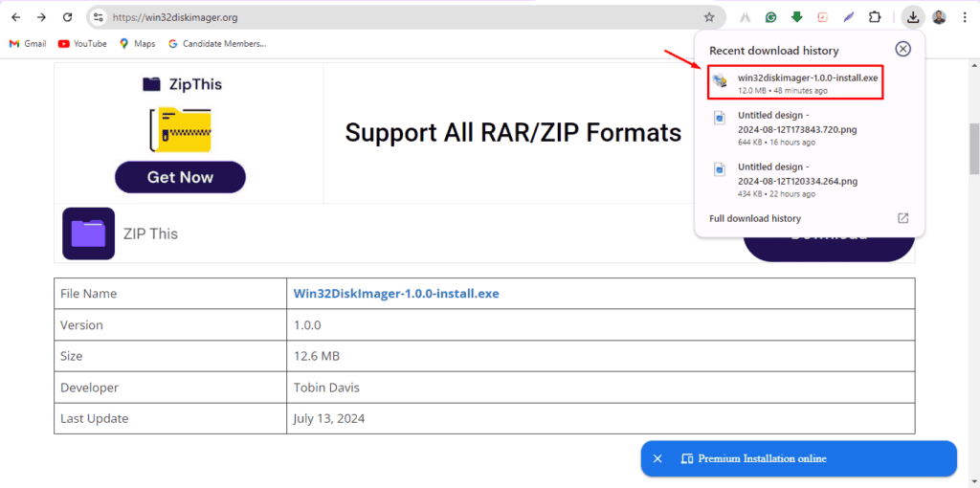The image size is (980, 488).
Task: Bookmark this page with the star icon
Action: coord(709,17)
